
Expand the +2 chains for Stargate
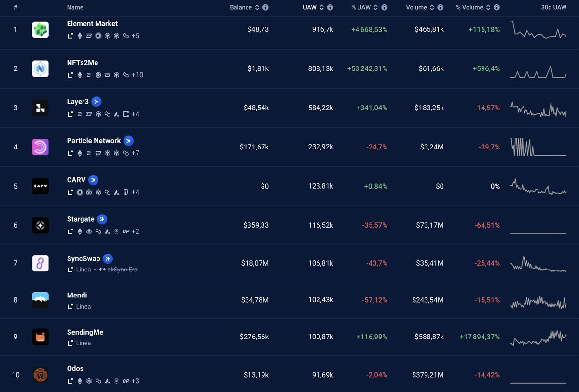pos(135,231)
